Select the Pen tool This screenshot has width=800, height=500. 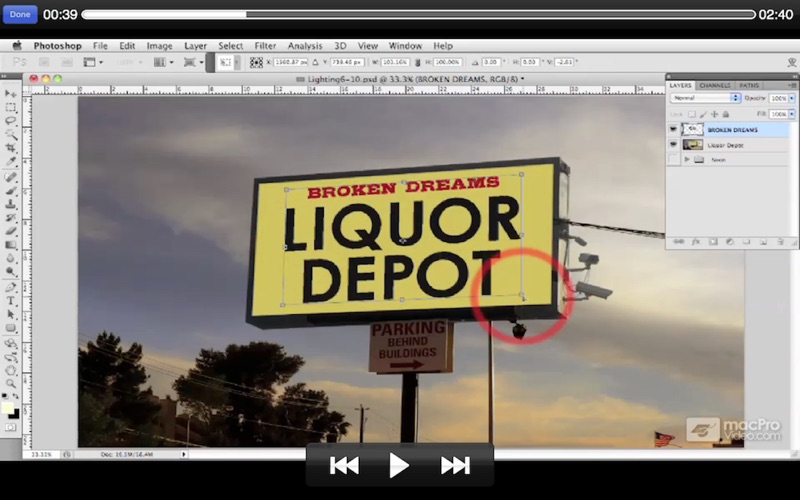(x=10, y=287)
